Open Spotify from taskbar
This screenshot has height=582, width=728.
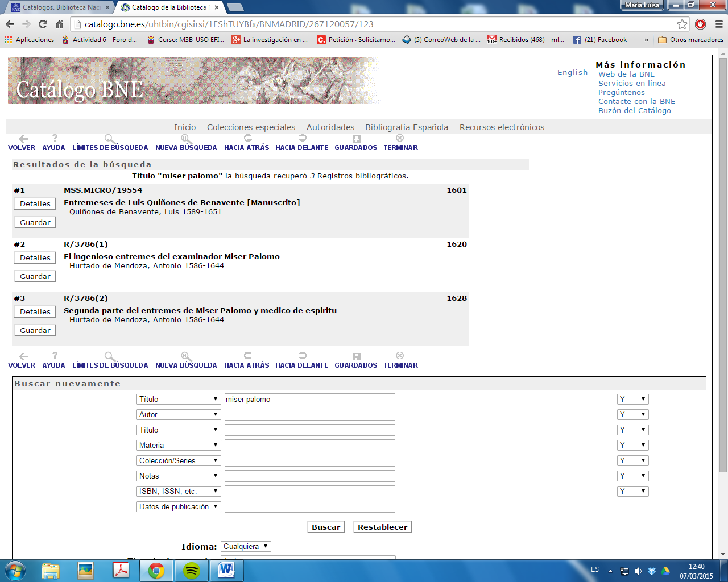pos(192,571)
